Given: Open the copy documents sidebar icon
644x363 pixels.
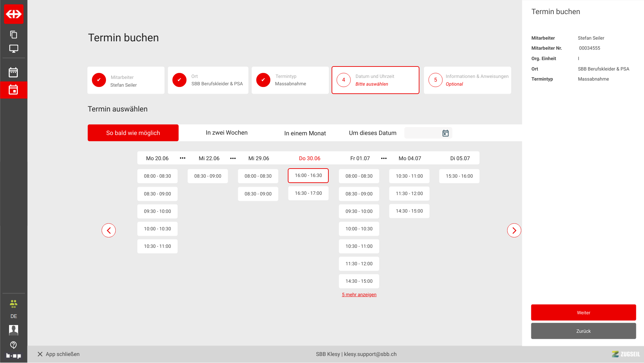Looking at the screenshot, I should [x=14, y=35].
